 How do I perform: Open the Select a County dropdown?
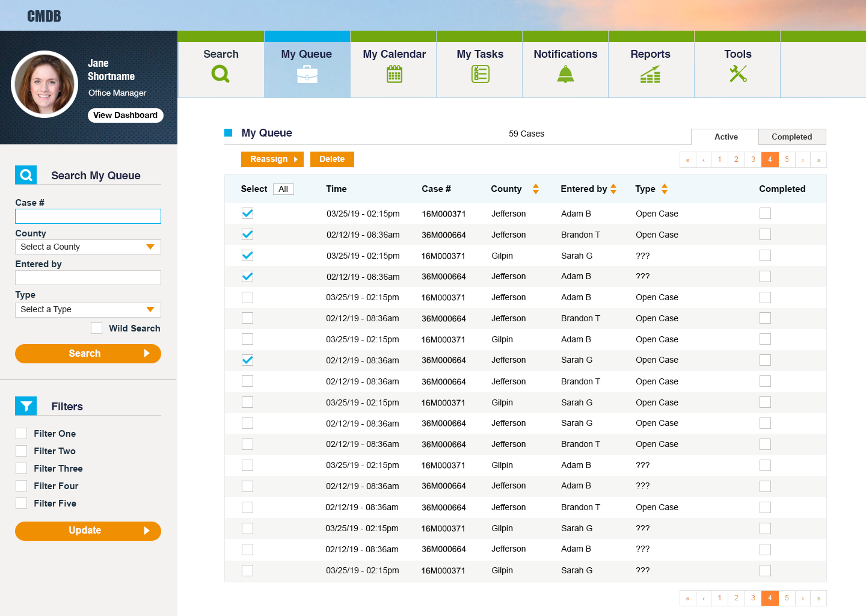(x=88, y=247)
